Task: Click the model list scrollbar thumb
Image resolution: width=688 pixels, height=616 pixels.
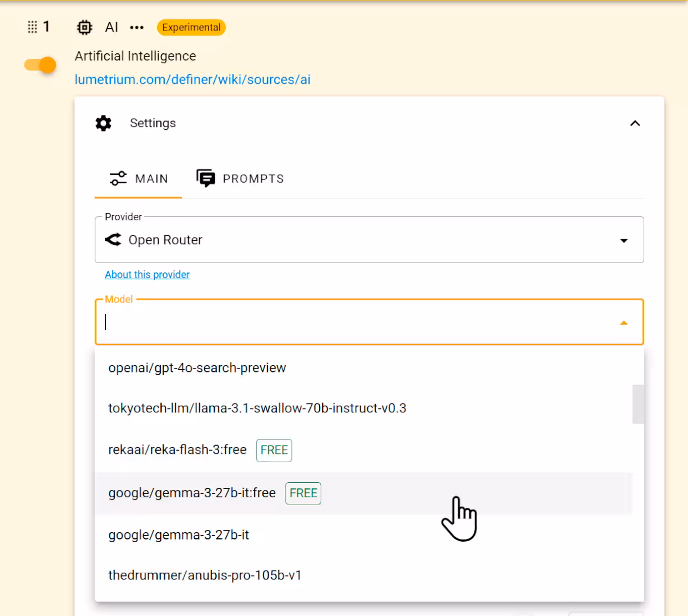Action: point(638,404)
